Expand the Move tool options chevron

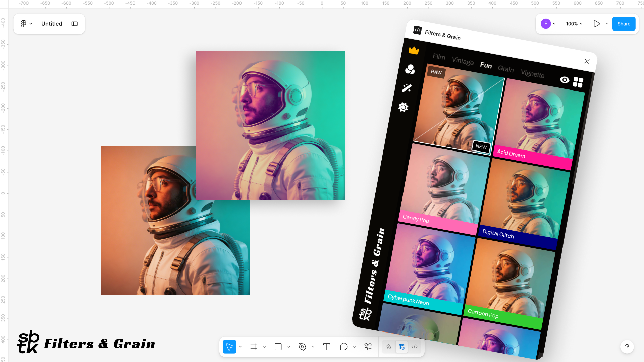click(240, 347)
